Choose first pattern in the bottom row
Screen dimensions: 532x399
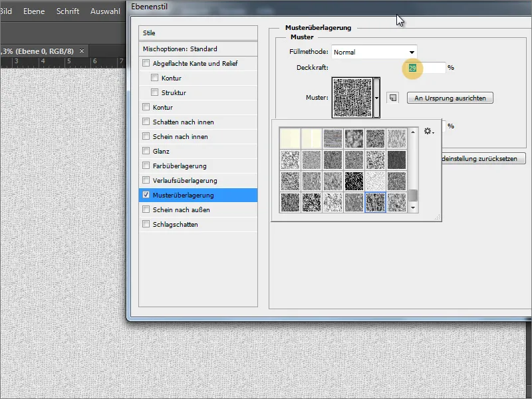290,203
